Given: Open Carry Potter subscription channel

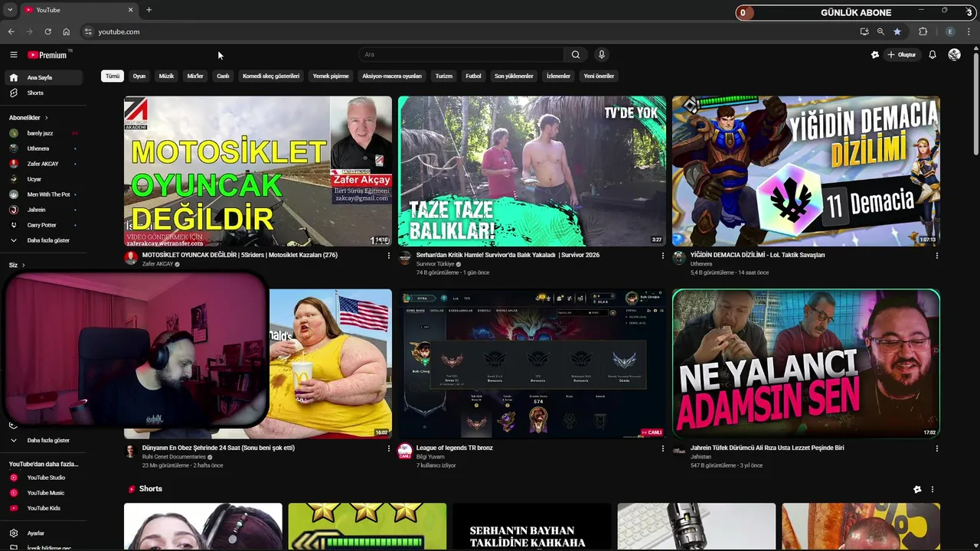Looking at the screenshot, I should (x=44, y=225).
